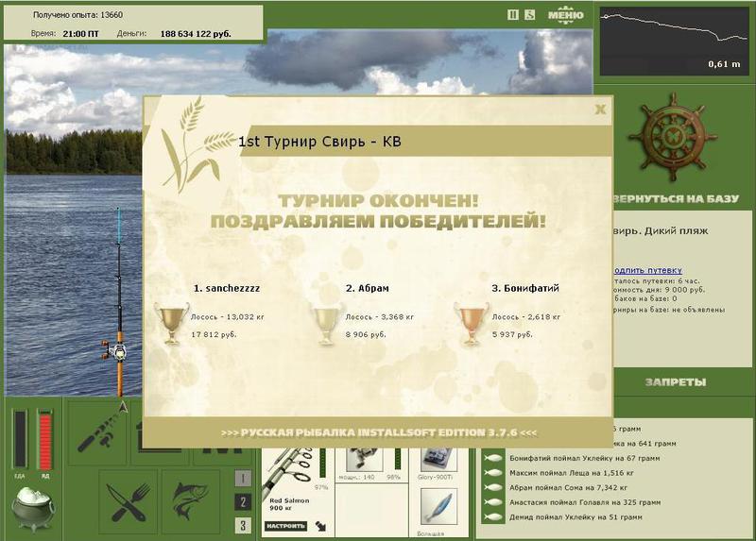
Task: Click fish icon beside Абрам поймал Сома
Action: pyautogui.click(x=492, y=488)
